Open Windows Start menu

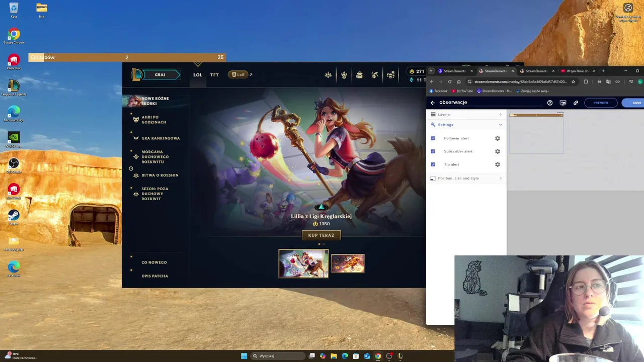tap(244, 356)
